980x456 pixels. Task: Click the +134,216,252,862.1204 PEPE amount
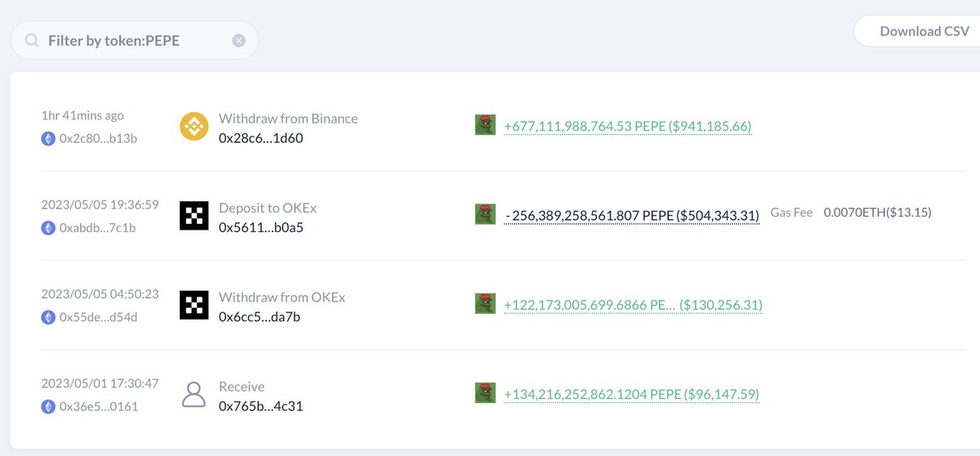pos(631,395)
